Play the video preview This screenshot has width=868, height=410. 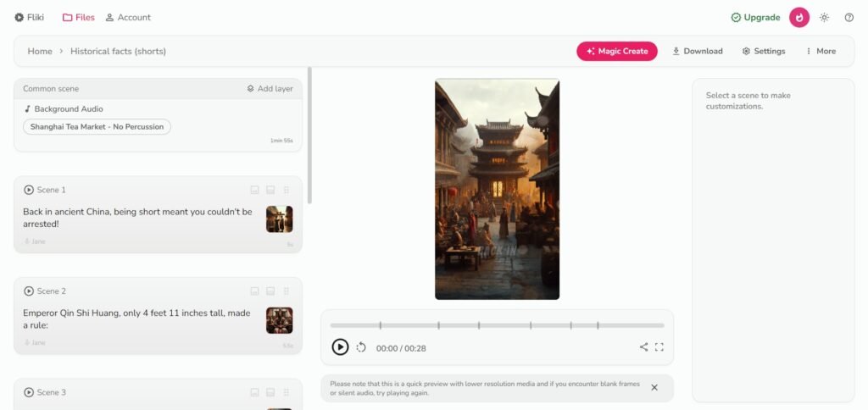pyautogui.click(x=340, y=347)
